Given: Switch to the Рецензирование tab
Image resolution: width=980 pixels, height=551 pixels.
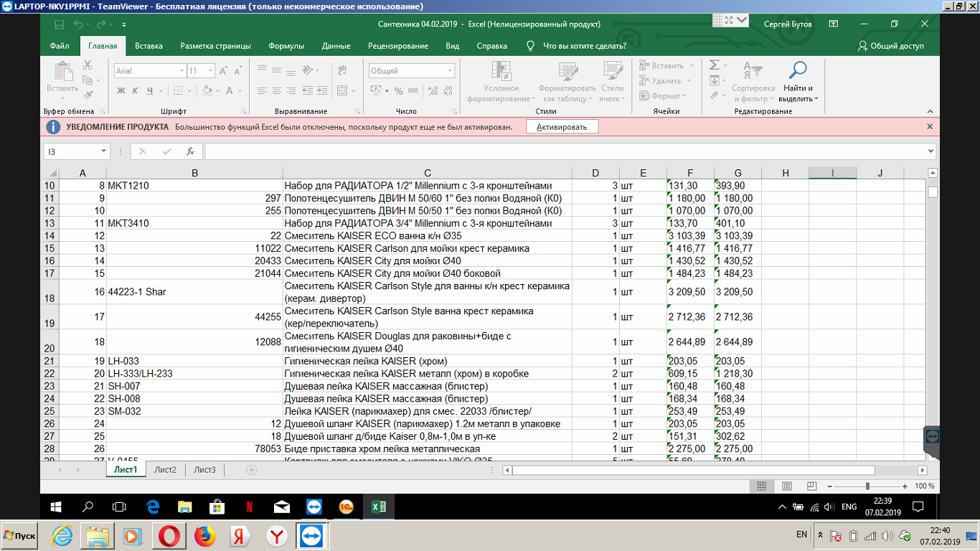Looking at the screenshot, I should (398, 46).
